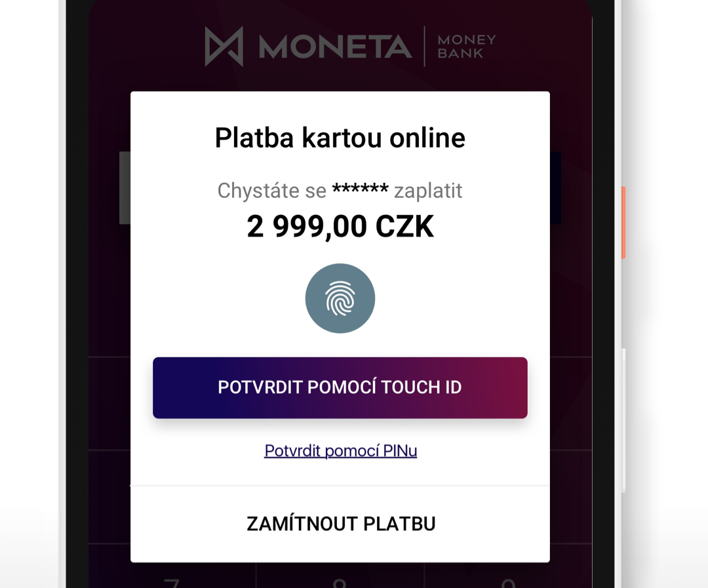Reject payment via ZAMÍTNOUT PLATBU

pos(340,524)
